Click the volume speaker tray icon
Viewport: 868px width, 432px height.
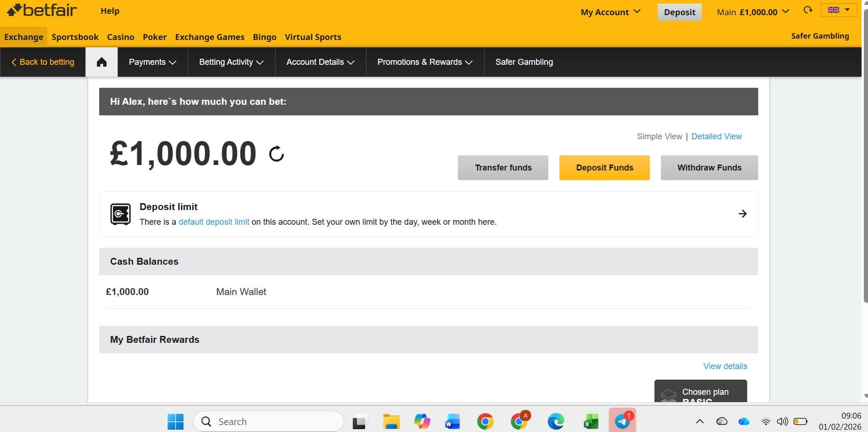[x=782, y=421]
